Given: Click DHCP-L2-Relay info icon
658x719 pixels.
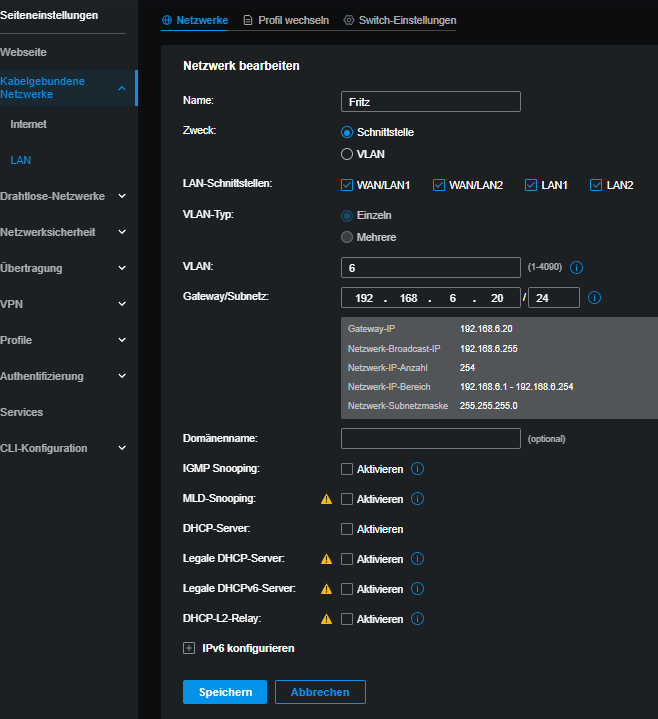Looking at the screenshot, I should (418, 619).
